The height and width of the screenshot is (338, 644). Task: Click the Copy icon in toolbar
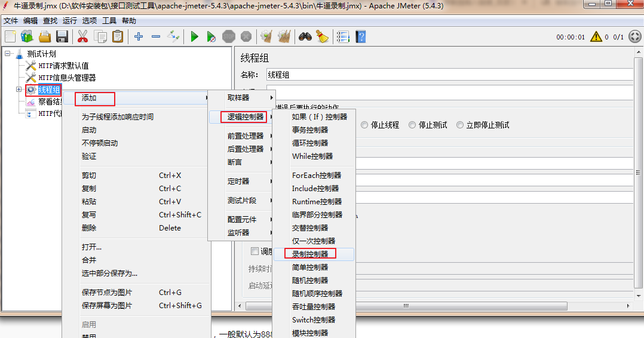click(x=100, y=37)
